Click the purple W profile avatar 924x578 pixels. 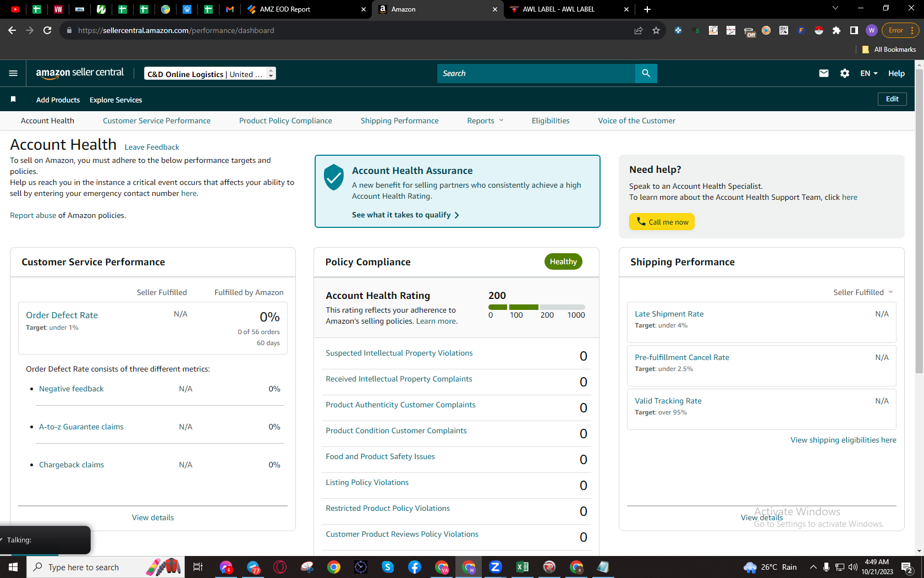pyautogui.click(x=871, y=30)
